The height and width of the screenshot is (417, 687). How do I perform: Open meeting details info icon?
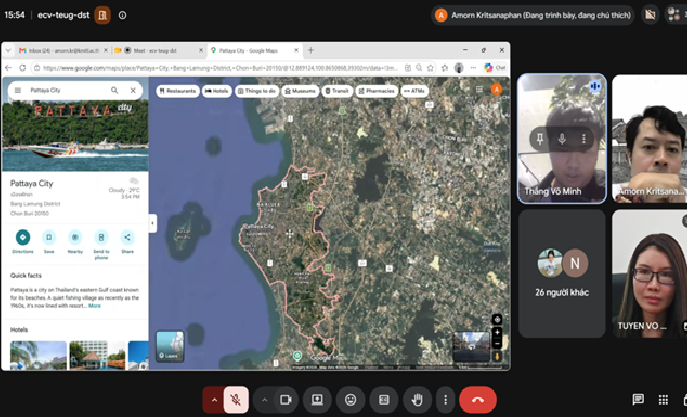click(123, 15)
